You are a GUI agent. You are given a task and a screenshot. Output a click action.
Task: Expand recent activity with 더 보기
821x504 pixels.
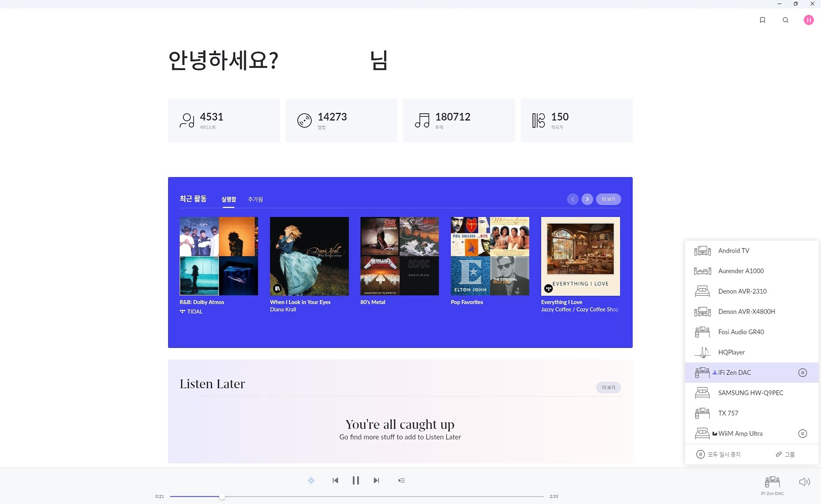pyautogui.click(x=608, y=199)
